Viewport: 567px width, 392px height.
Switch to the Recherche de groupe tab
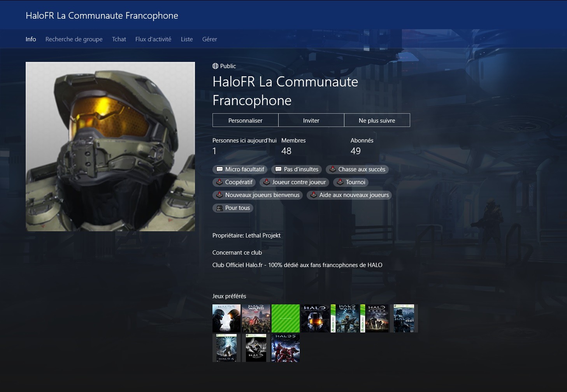coord(74,39)
